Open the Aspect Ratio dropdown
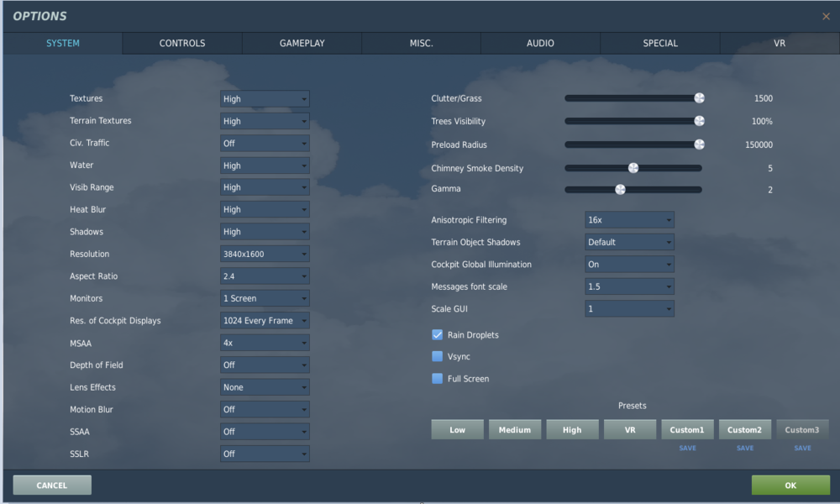The width and height of the screenshot is (840, 504). tap(265, 276)
